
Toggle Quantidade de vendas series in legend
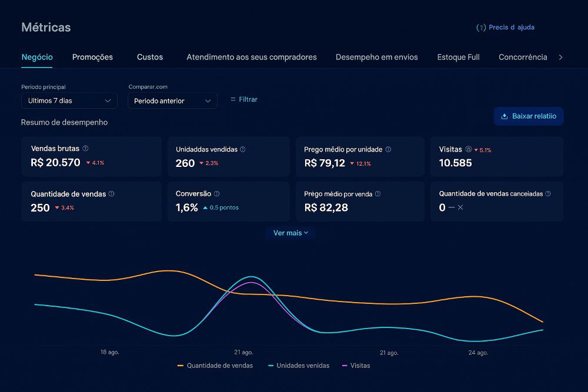click(x=215, y=366)
